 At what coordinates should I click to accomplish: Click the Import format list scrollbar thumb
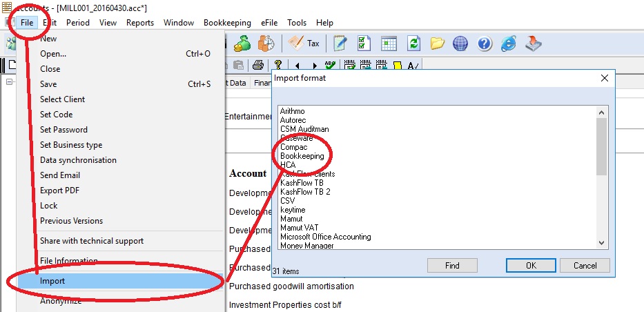click(x=602, y=147)
